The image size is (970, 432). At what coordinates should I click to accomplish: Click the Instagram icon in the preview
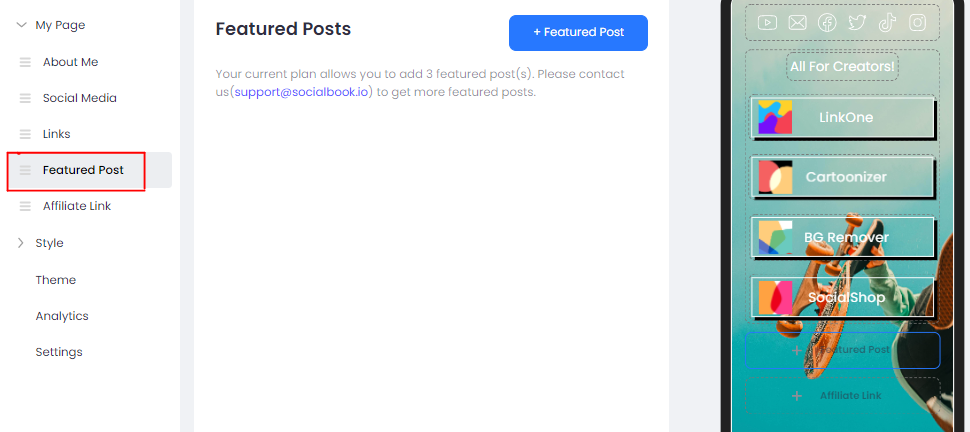click(917, 22)
